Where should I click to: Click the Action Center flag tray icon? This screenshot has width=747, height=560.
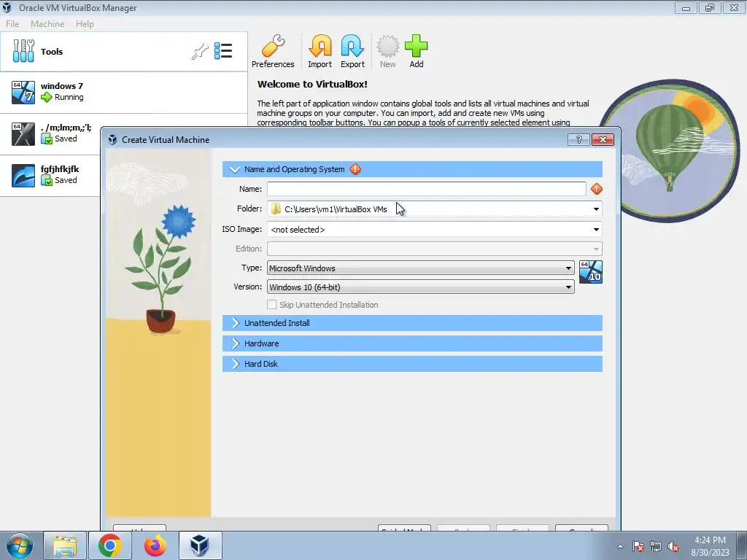(638, 546)
